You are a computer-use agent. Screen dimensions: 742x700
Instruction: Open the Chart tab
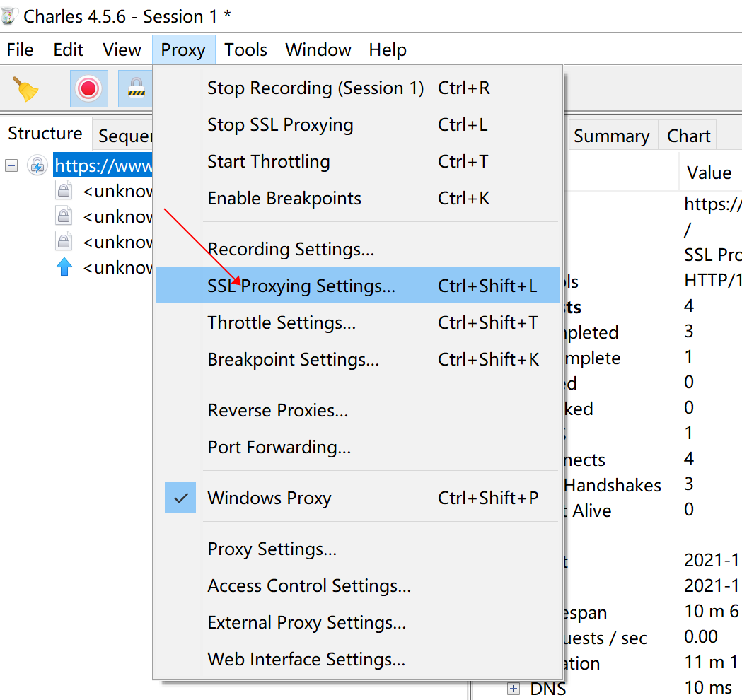pyautogui.click(x=688, y=136)
